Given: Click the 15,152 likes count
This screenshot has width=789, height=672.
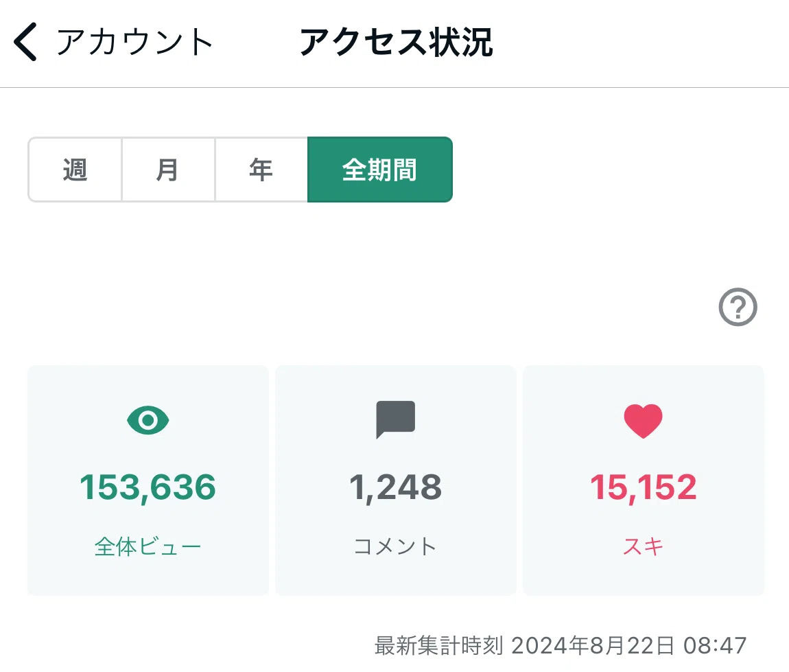Looking at the screenshot, I should coord(643,487).
